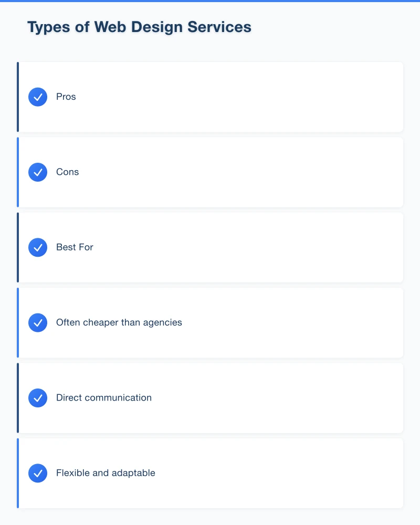Screen dimensions: 420x525
Task: Click left accent bar of Flexible and adaptable card
Action: coord(18,473)
